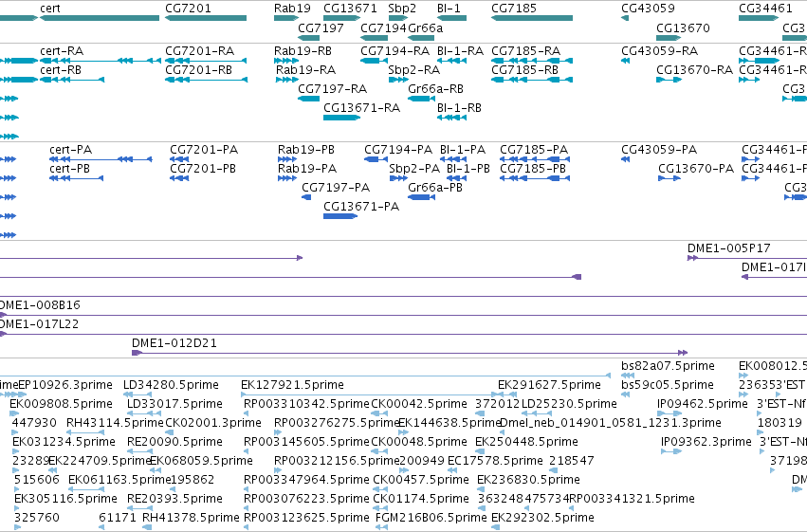Screen dimensions: 807x532
Task: Click the CG7194 gene label
Action: click(x=383, y=28)
